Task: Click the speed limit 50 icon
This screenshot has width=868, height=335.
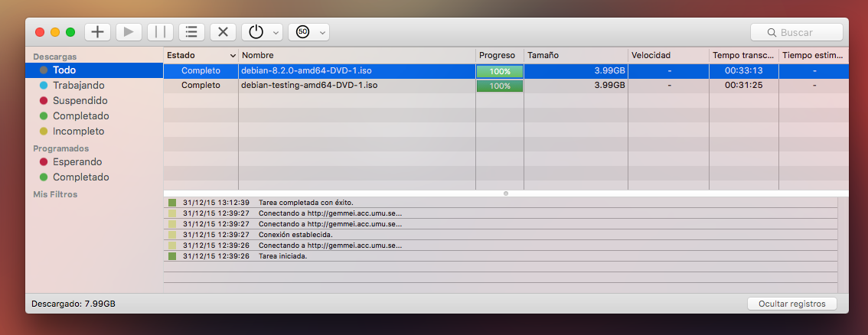Action: 302,32
